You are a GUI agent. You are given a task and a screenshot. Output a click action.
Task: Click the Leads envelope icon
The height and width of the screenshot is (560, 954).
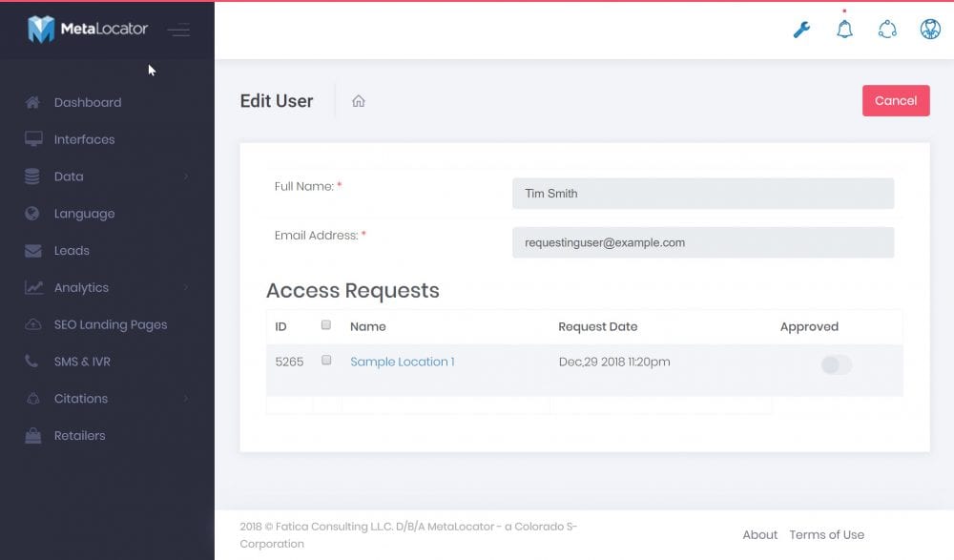point(32,251)
